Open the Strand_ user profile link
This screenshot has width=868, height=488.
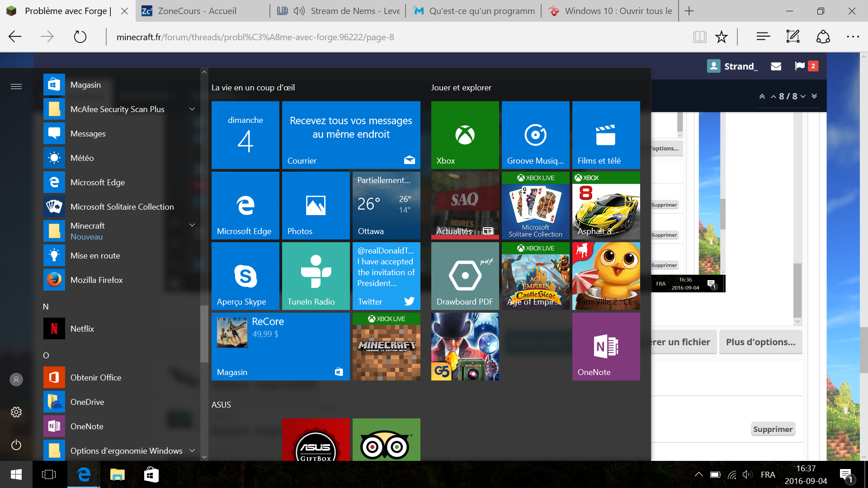[732, 66]
